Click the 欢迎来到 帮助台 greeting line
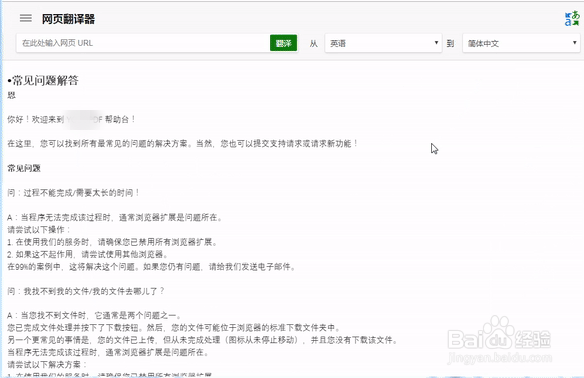The width and height of the screenshot is (584, 378). point(72,120)
